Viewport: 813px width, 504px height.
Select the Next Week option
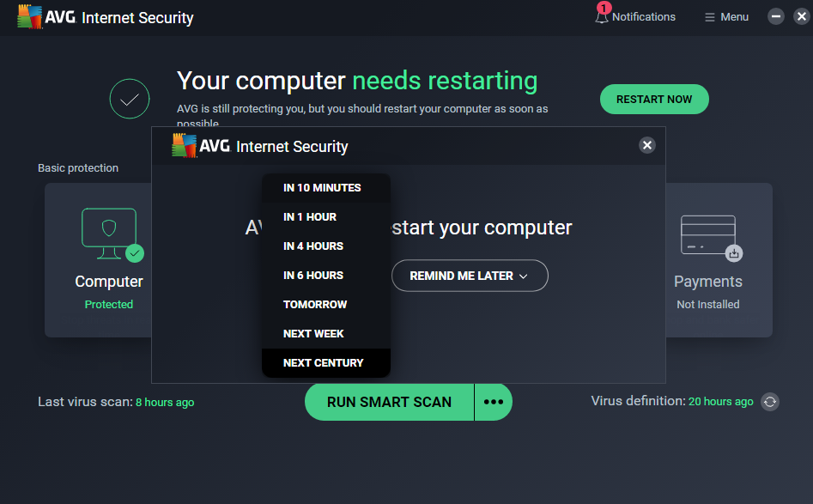(x=313, y=334)
